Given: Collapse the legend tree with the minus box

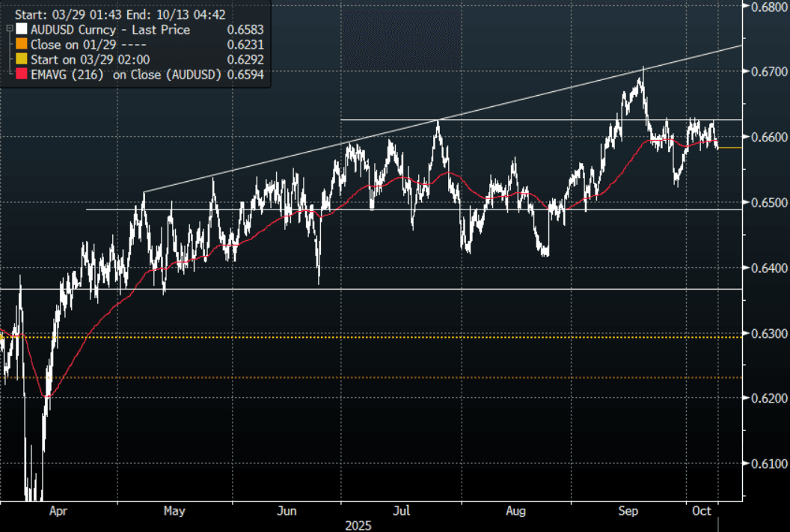Looking at the screenshot, I should click(x=8, y=28).
